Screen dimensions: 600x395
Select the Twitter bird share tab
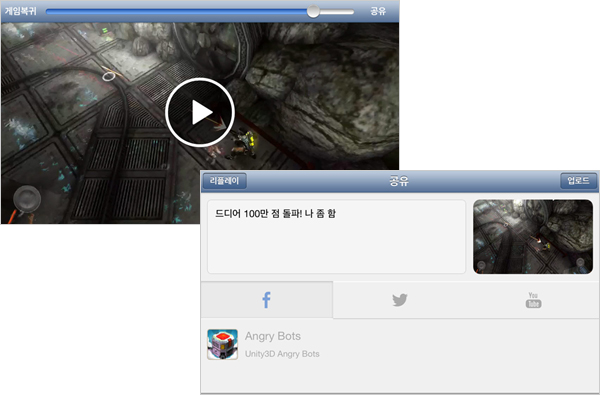(399, 300)
